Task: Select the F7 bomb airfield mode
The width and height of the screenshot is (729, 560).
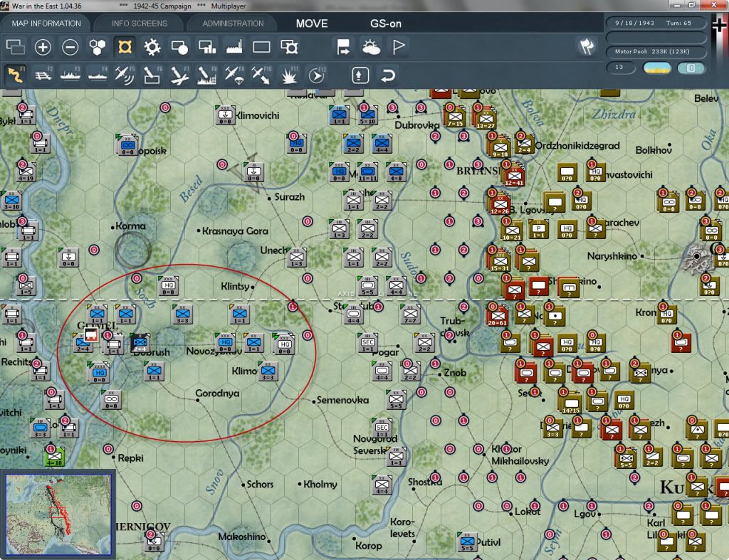Action: click(x=179, y=75)
